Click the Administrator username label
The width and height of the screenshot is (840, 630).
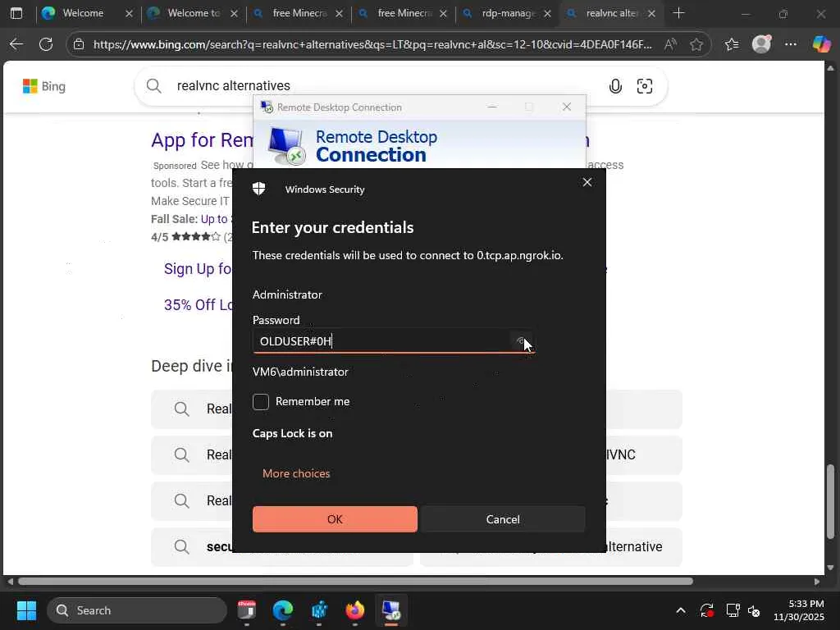click(x=287, y=294)
